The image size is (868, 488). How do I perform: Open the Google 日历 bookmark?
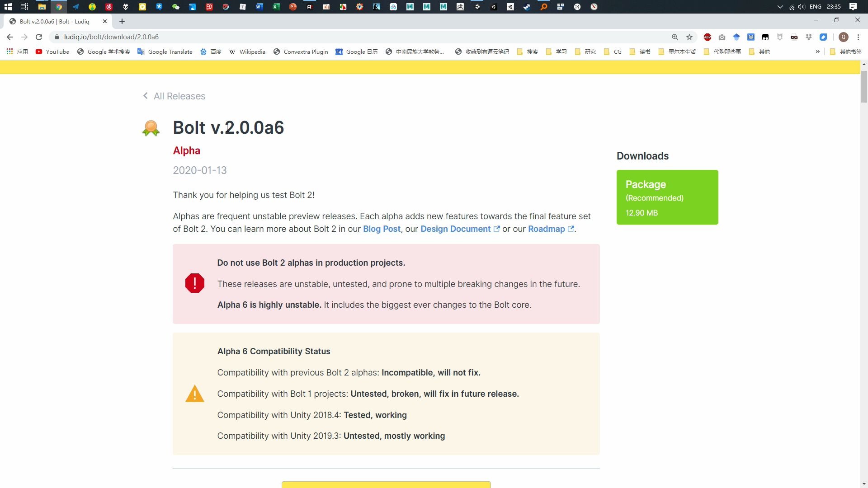pyautogui.click(x=357, y=52)
